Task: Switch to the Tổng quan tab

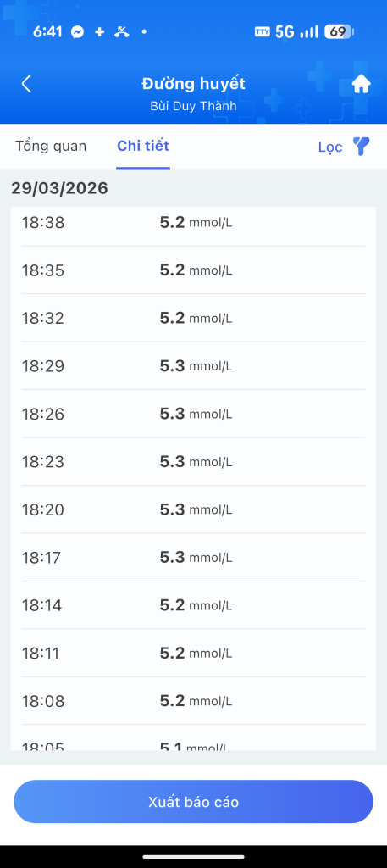Action: coord(51,146)
